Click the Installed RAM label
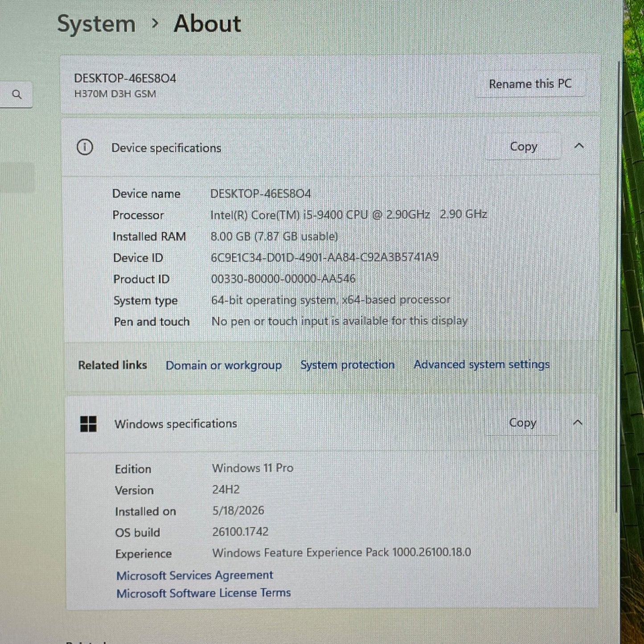The width and height of the screenshot is (644, 644). coord(149,237)
